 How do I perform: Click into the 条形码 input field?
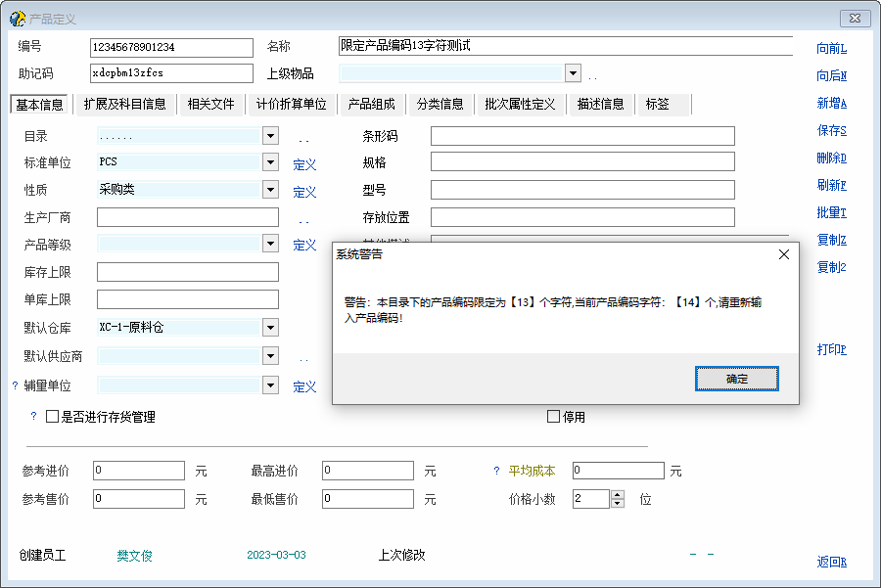582,136
